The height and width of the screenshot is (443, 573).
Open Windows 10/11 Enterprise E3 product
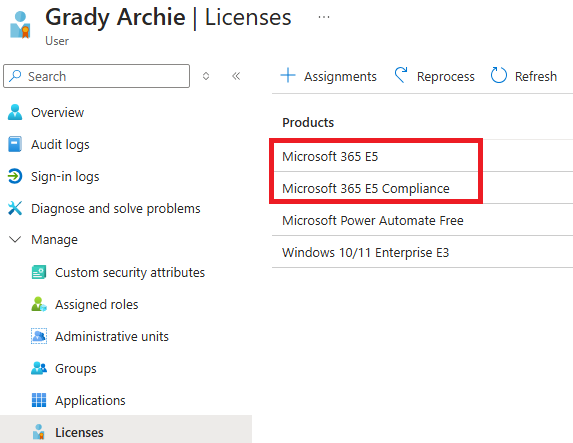click(365, 253)
